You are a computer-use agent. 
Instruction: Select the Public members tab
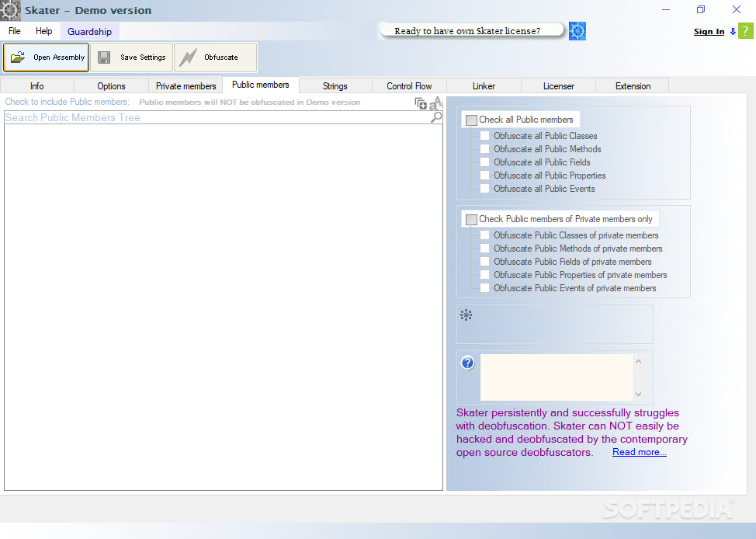point(260,85)
